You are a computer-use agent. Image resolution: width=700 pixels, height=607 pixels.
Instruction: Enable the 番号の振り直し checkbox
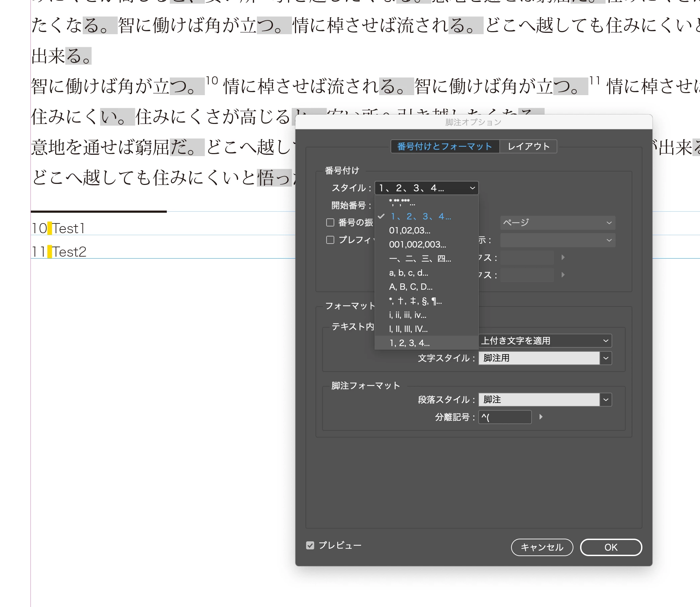pos(330,222)
